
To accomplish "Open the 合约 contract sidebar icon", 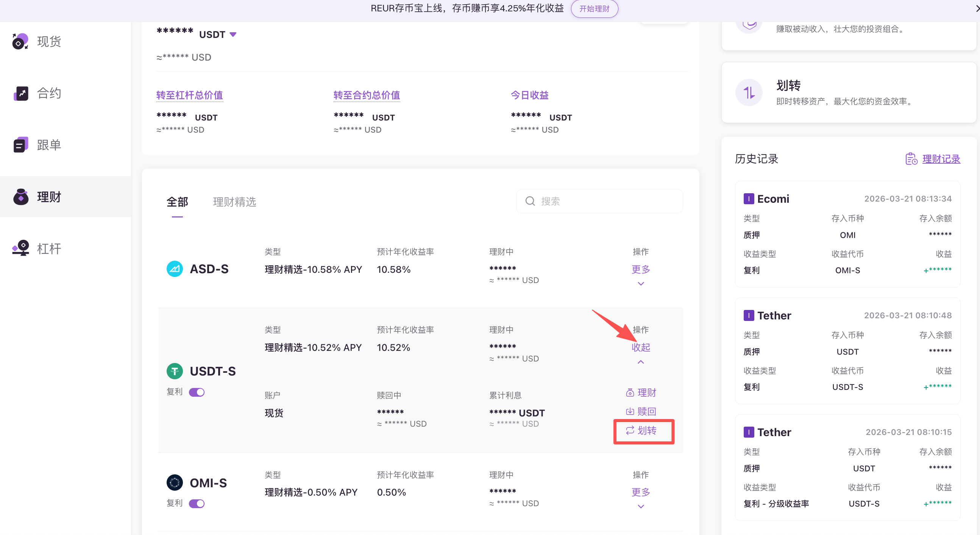I will coord(20,93).
